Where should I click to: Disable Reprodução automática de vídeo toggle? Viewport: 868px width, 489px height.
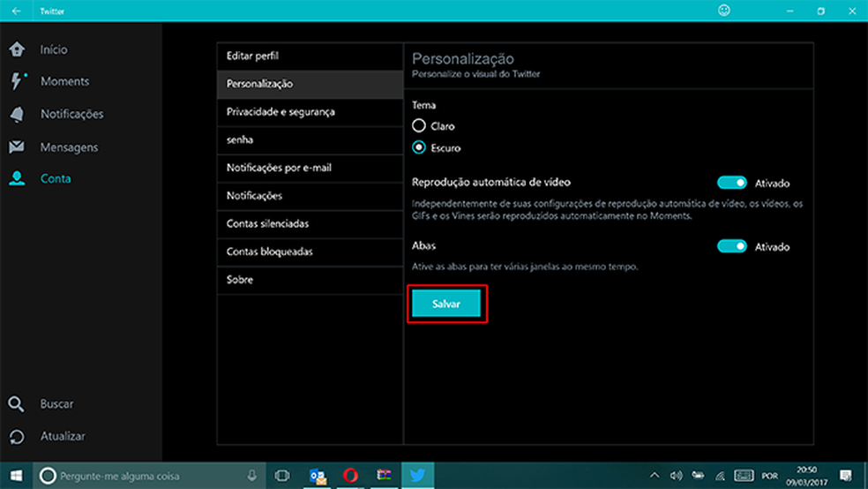click(732, 183)
